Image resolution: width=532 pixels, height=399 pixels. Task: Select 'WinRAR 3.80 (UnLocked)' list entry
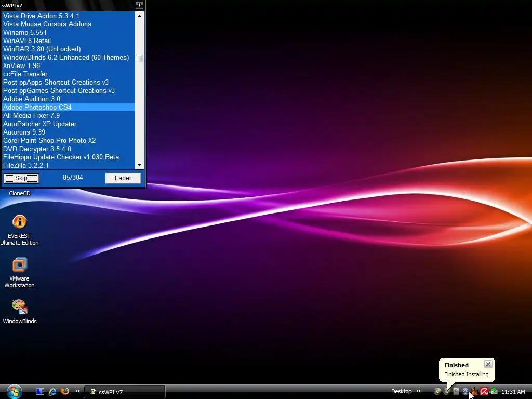pos(68,49)
